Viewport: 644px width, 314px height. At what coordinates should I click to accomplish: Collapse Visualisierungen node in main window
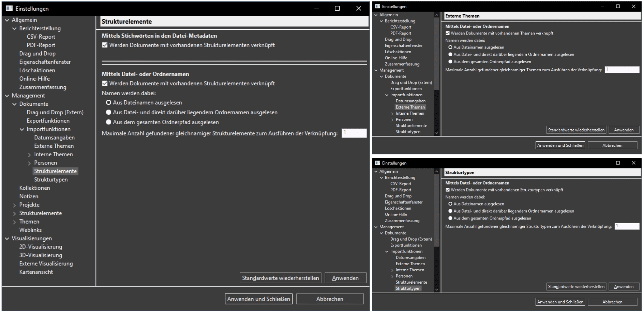tap(7, 239)
